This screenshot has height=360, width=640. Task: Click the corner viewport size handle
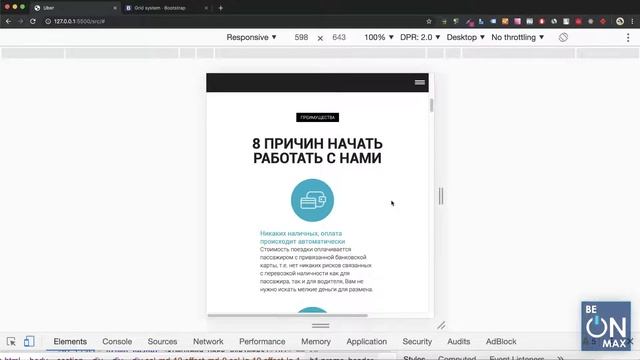441,325
